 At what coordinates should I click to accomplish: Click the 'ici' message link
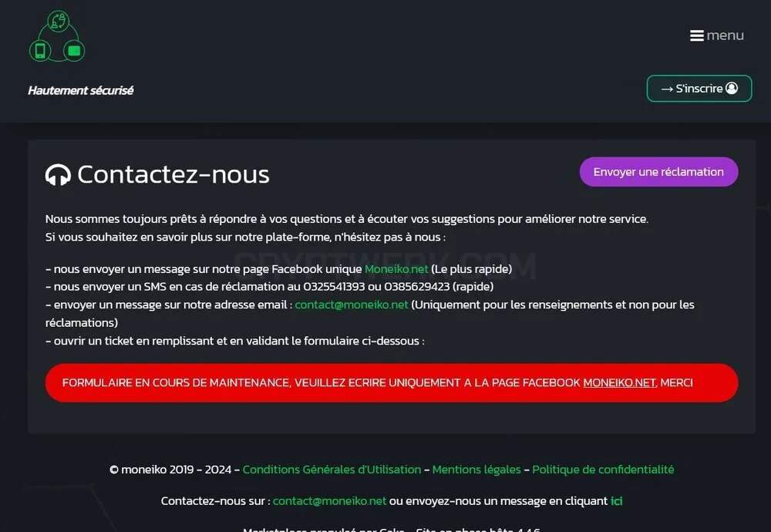(617, 501)
